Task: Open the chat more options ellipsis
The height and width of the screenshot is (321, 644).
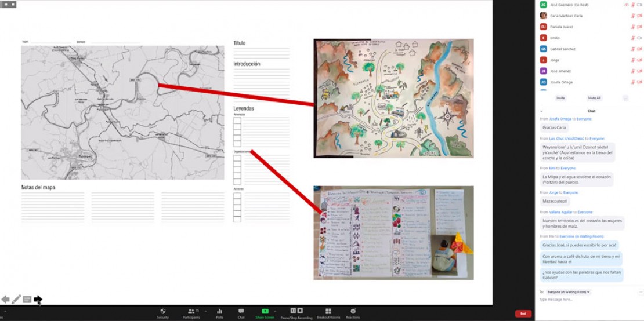Action: [x=641, y=292]
